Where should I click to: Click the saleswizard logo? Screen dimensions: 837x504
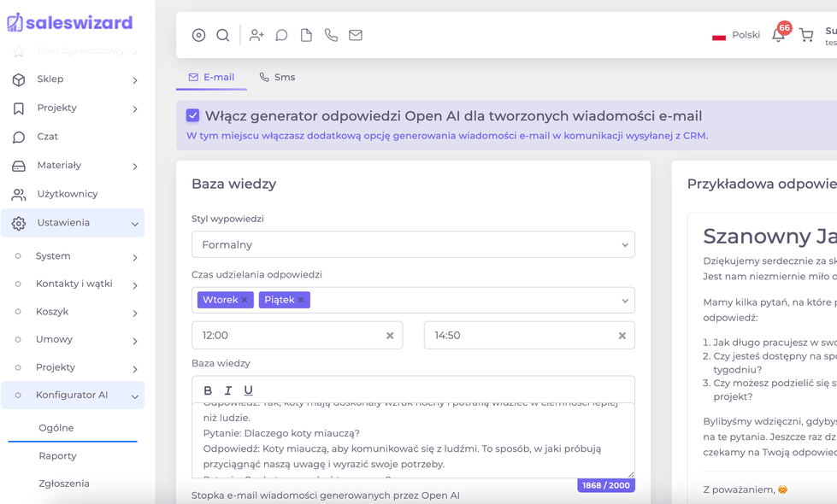[69, 22]
